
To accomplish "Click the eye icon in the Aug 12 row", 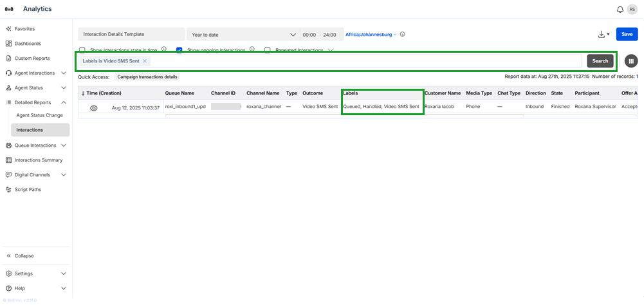I will (94, 108).
